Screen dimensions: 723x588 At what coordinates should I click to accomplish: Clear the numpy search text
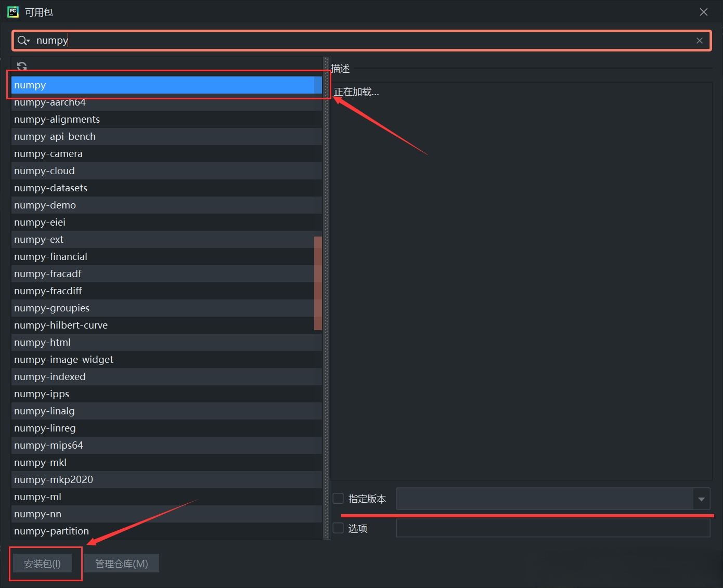700,41
